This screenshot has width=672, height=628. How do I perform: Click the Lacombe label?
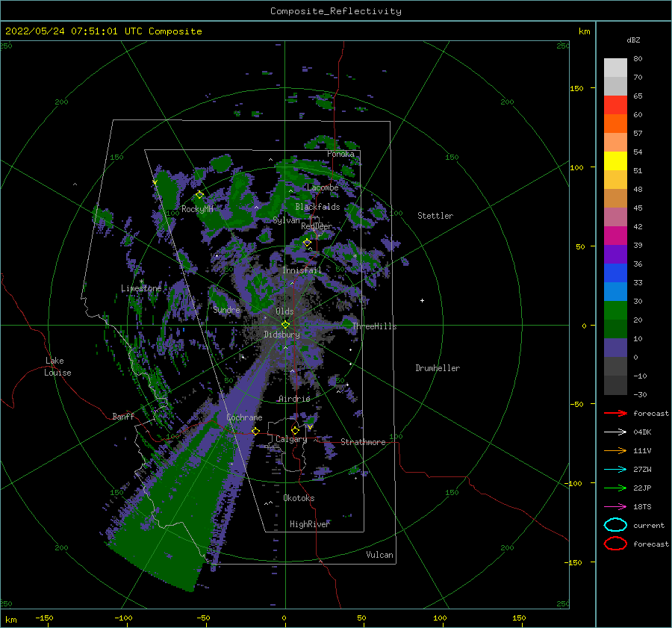pyautogui.click(x=323, y=187)
